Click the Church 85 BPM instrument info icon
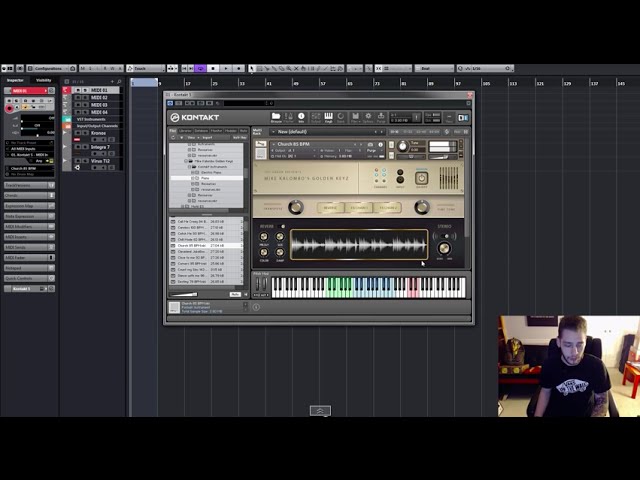 pyautogui.click(x=380, y=144)
